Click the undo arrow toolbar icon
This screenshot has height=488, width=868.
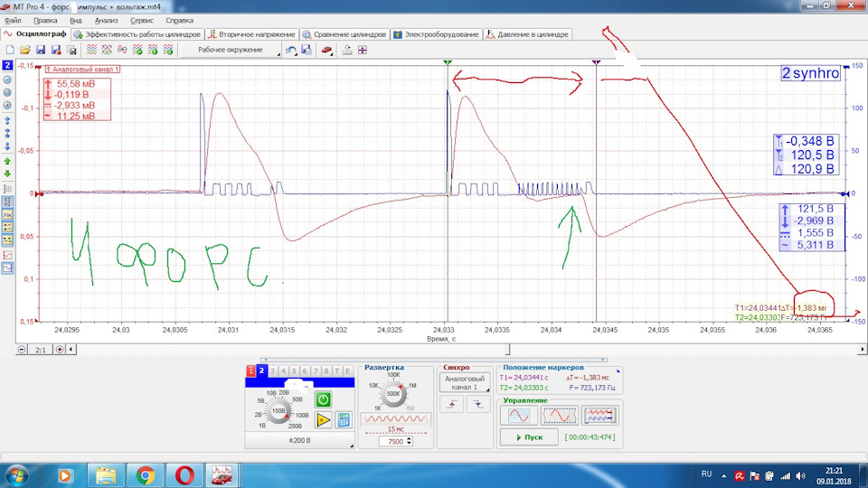coord(291,50)
